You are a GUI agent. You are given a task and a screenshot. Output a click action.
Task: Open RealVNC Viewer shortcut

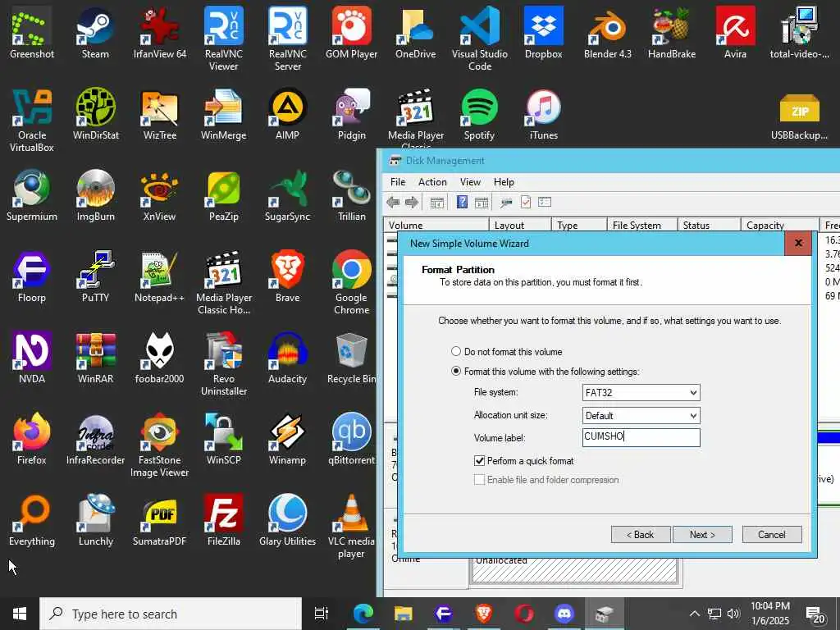coord(223,39)
